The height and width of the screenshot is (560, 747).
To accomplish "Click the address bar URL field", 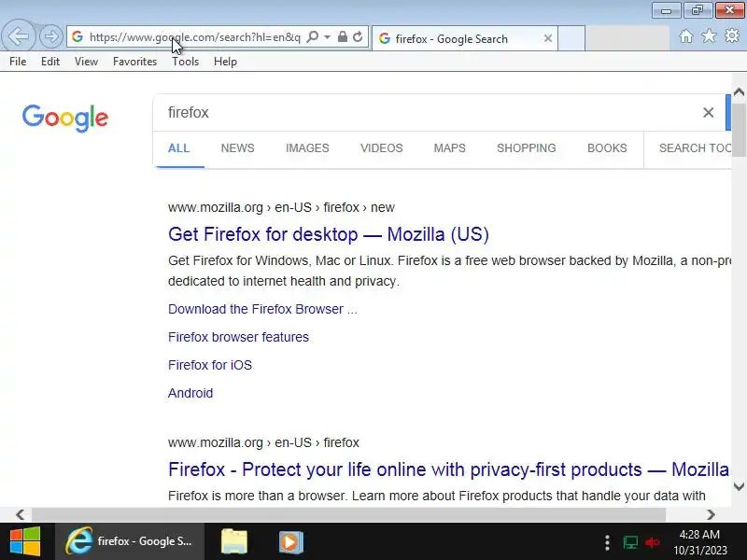I will (x=194, y=37).
